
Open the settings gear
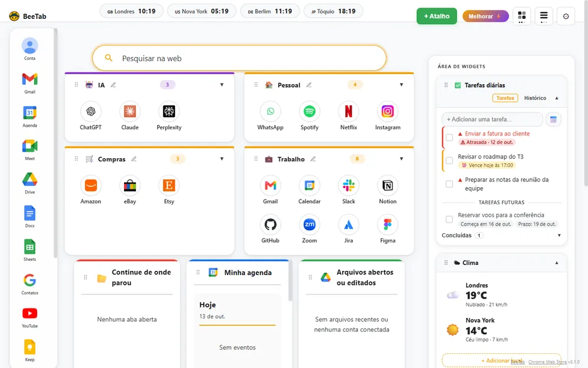tap(566, 16)
